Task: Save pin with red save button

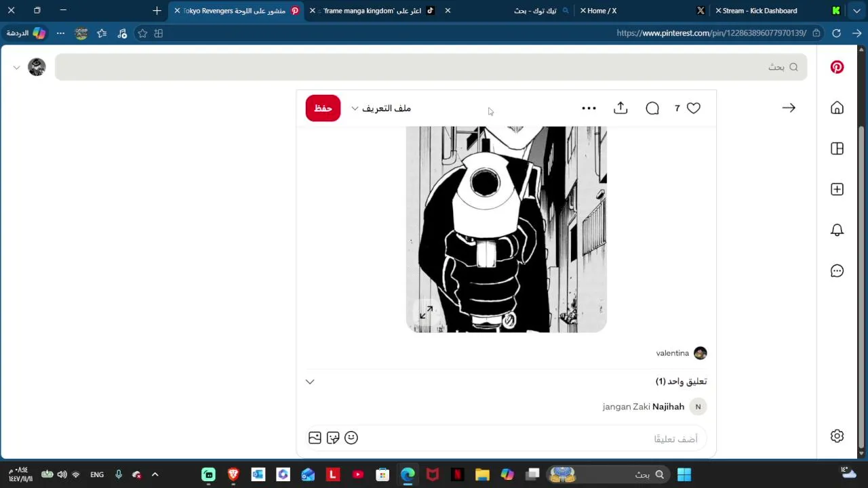Action: click(323, 108)
